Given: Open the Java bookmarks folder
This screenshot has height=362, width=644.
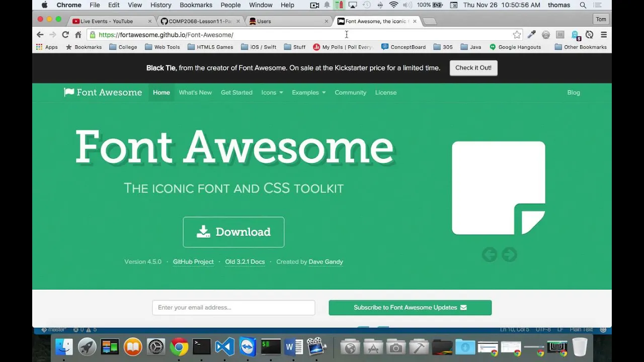Looking at the screenshot, I should point(470,47).
